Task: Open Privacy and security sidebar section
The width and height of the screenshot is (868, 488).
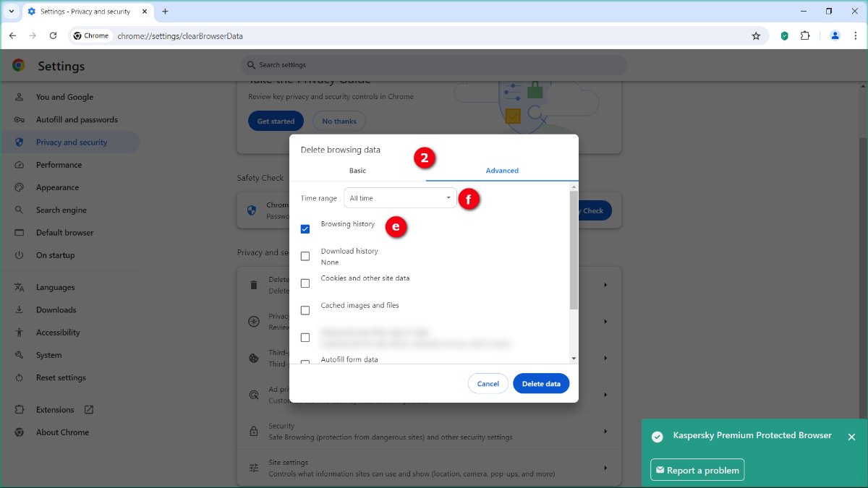Action: [x=70, y=142]
